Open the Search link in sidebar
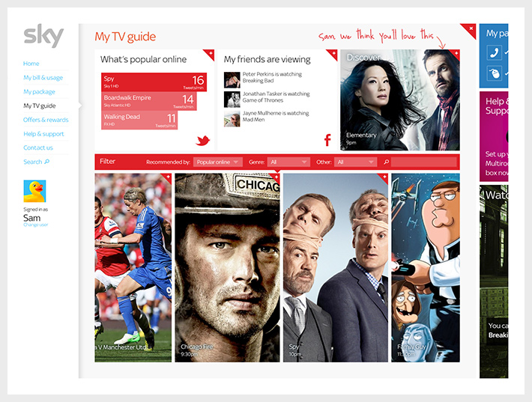Viewport: 532px width, 402px height. [x=36, y=162]
